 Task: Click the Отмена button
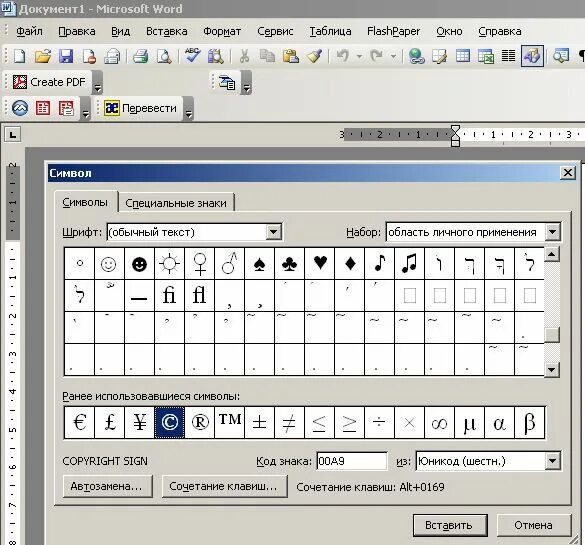pyautogui.click(x=534, y=525)
